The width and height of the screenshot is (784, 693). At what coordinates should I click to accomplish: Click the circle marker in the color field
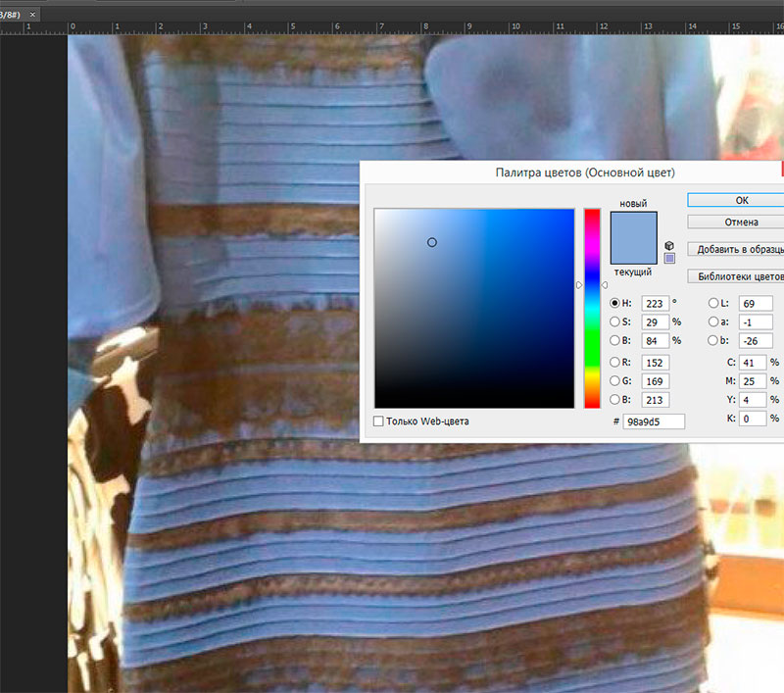coord(432,242)
